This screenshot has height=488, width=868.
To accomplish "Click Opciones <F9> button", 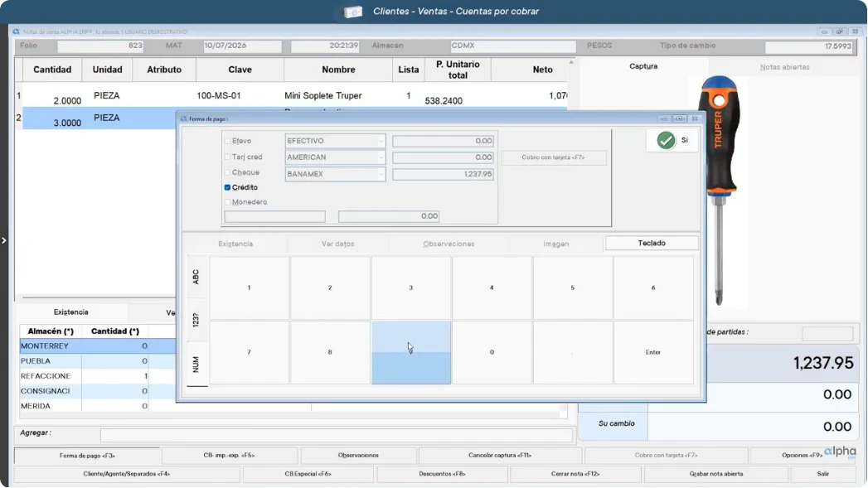I will [803, 456].
